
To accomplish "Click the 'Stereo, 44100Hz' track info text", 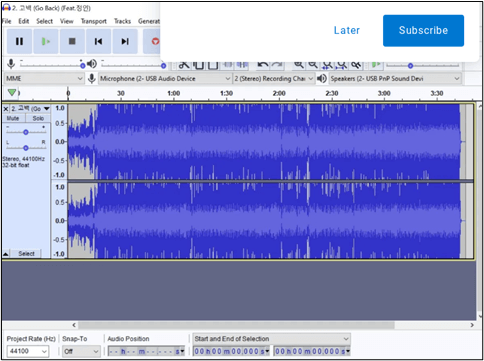I will 24,159.
